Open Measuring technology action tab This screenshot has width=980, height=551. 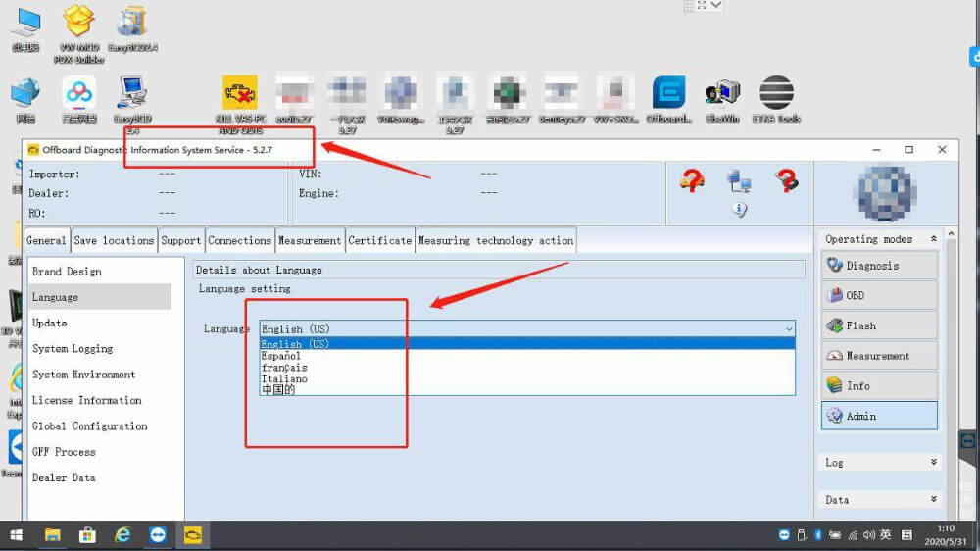coord(496,241)
